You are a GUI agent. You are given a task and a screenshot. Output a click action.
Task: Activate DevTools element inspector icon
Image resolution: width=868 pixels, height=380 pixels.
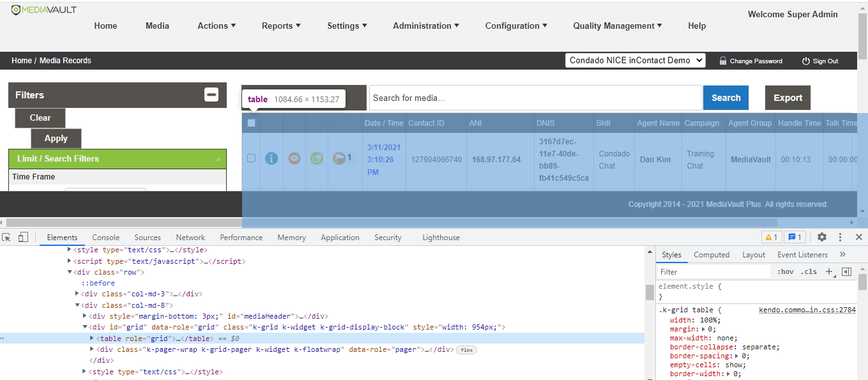7,237
